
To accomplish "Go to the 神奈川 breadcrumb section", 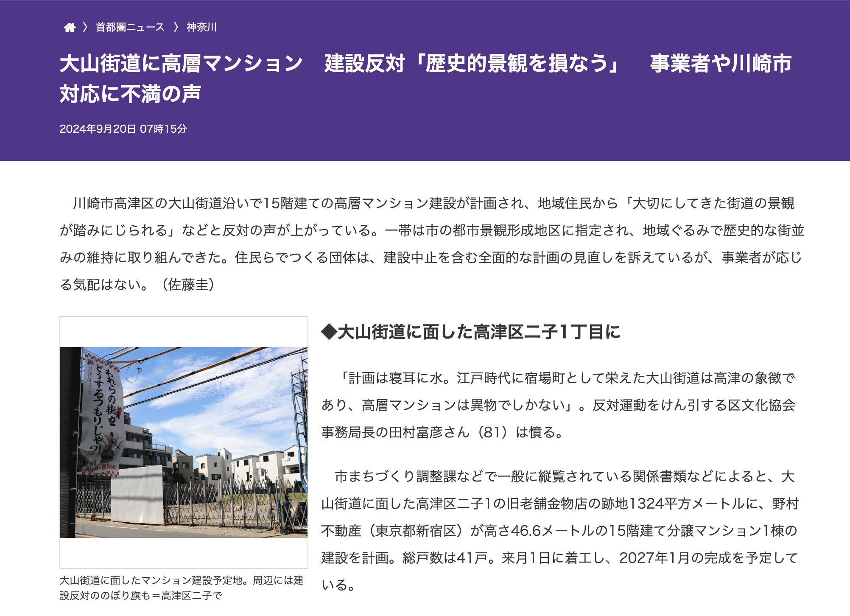I will 201,28.
